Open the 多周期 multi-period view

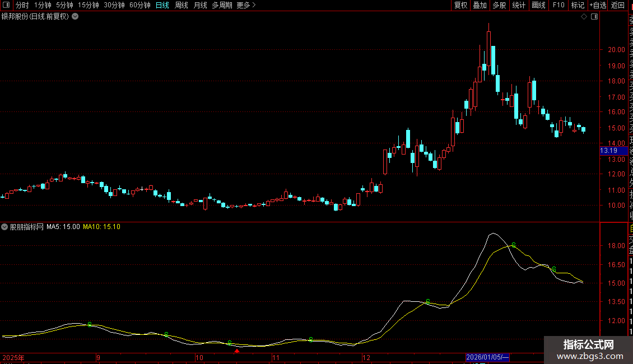point(222,5)
